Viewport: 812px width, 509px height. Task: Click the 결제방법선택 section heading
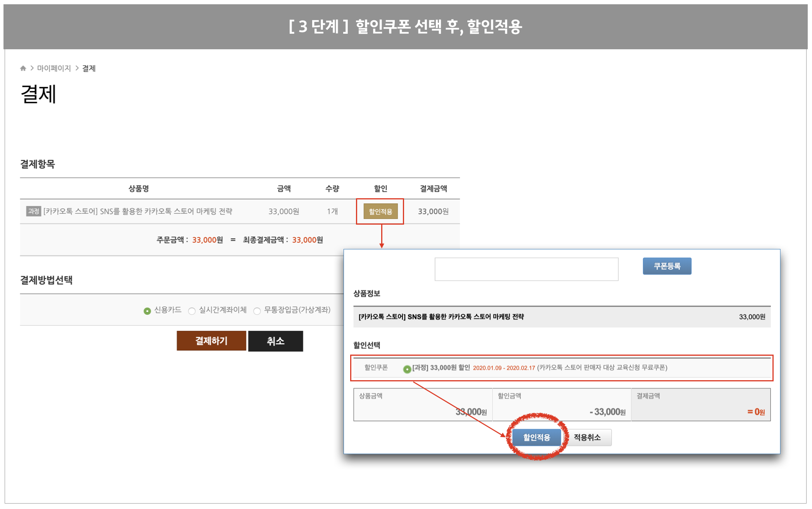tap(47, 280)
